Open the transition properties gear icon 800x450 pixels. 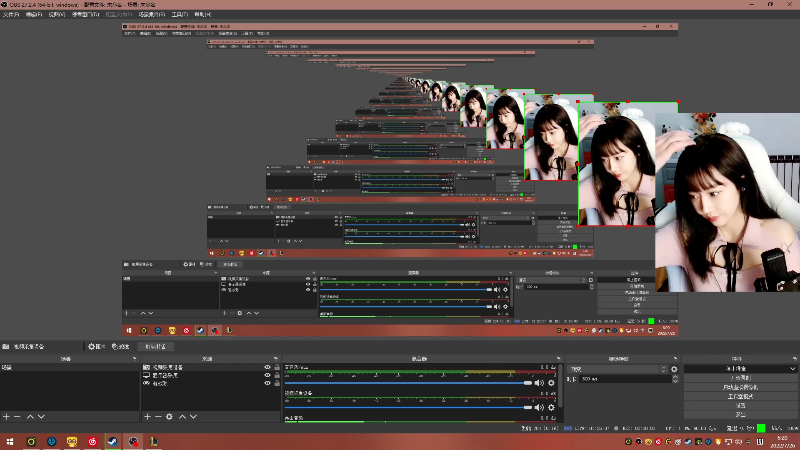pyautogui.click(x=674, y=369)
